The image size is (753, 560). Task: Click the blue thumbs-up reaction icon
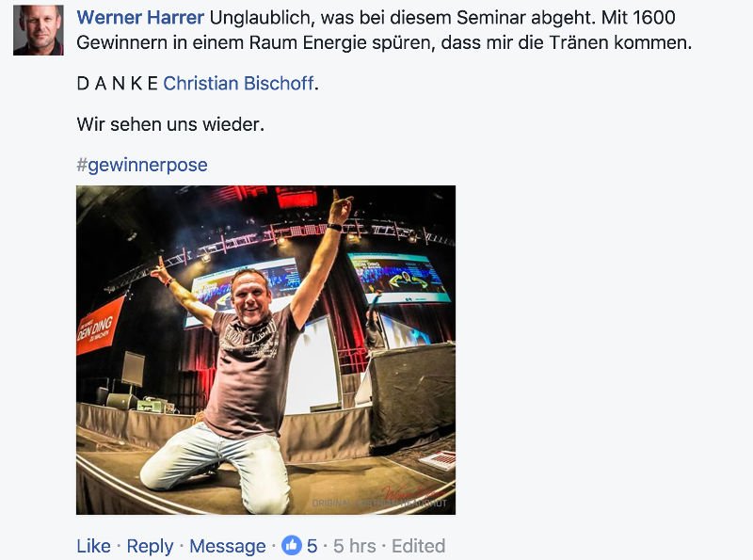click(291, 546)
